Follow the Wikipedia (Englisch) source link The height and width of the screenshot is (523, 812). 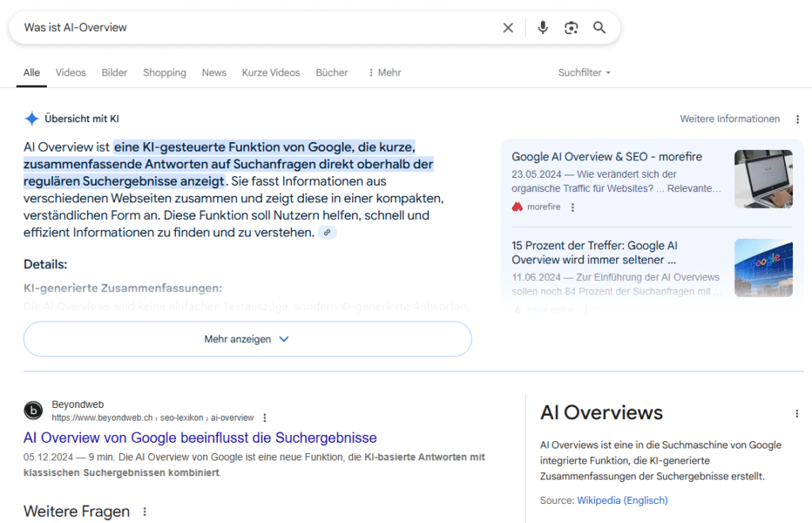tap(622, 500)
